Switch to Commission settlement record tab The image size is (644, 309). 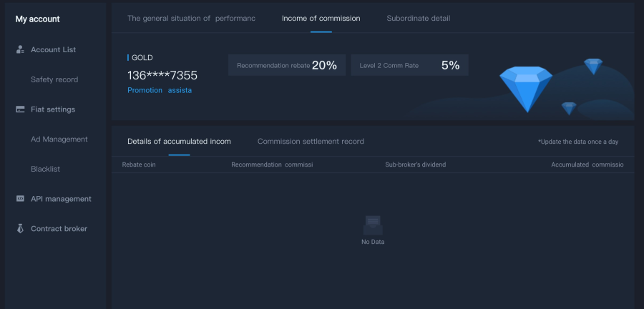tap(311, 142)
